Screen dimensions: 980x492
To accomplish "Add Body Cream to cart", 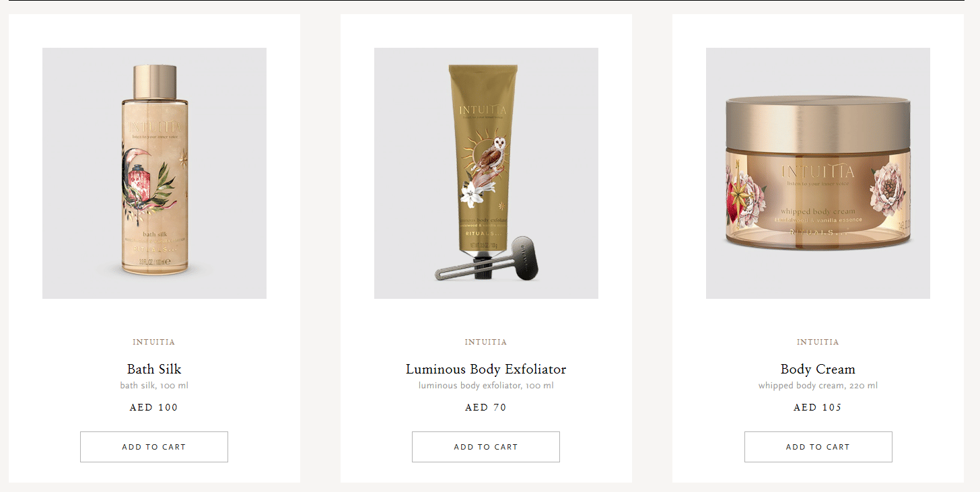I will pos(818,447).
